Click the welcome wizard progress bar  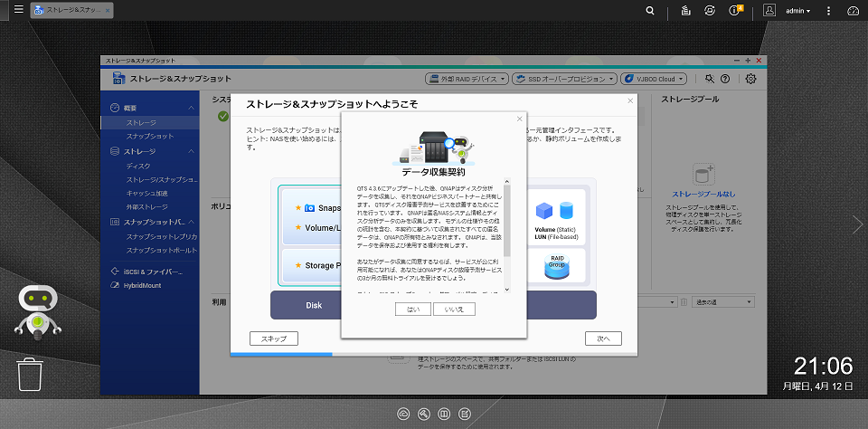point(433,354)
